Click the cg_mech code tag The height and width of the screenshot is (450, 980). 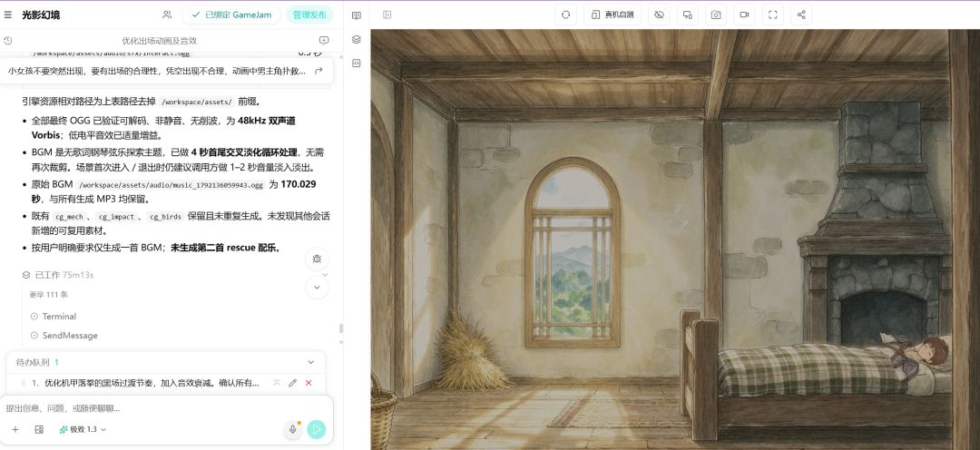[x=69, y=217]
